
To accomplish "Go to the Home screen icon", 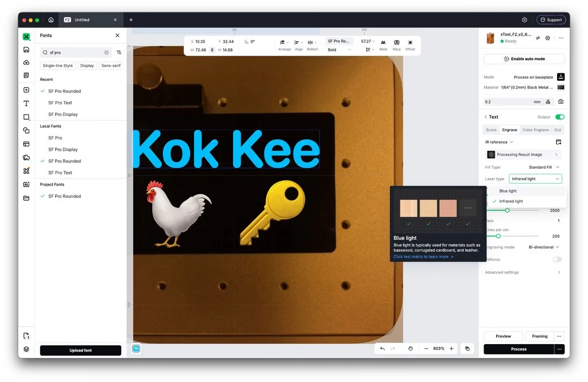I will pos(51,20).
